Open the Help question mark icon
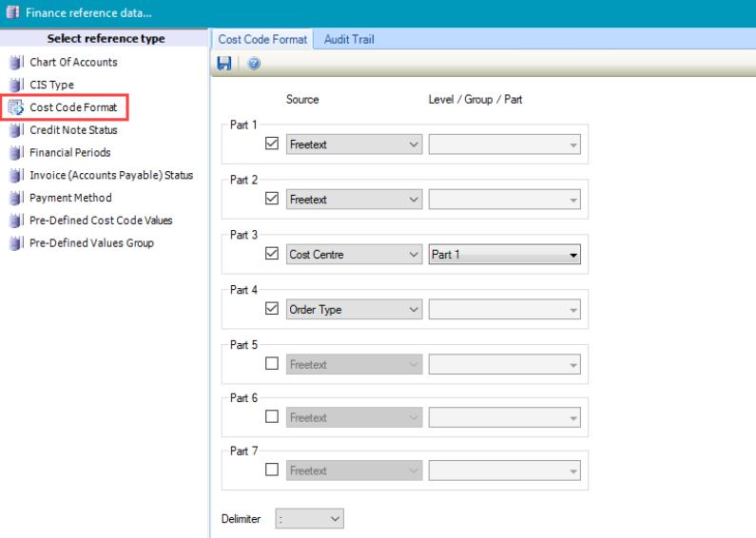Image resolution: width=756 pixels, height=538 pixels. click(254, 64)
